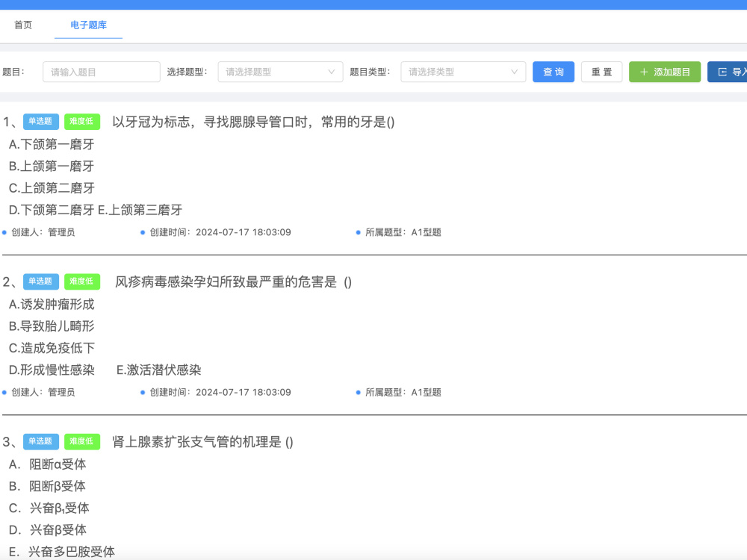
Task: Open the 请选择题型 dropdown
Action: 280,72
